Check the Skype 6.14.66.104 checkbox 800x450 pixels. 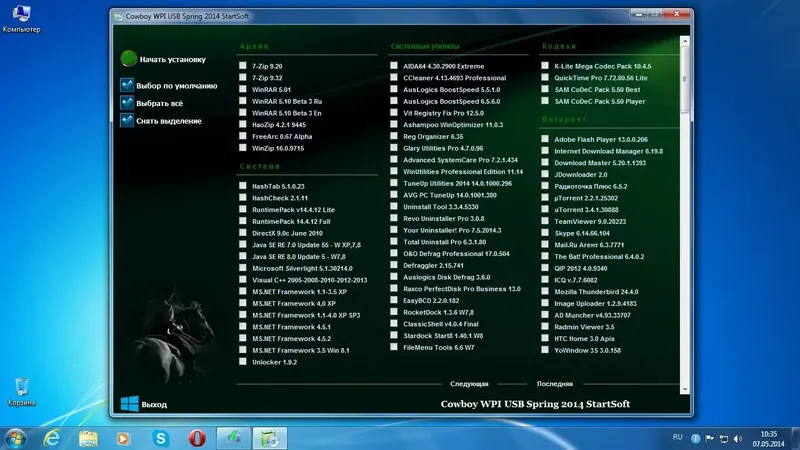(545, 233)
